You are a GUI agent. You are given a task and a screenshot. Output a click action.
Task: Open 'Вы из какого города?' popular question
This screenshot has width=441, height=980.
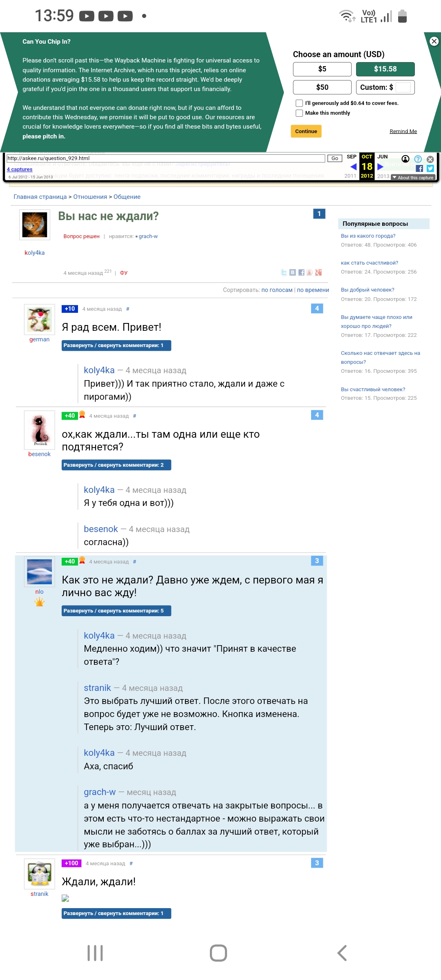(x=368, y=236)
